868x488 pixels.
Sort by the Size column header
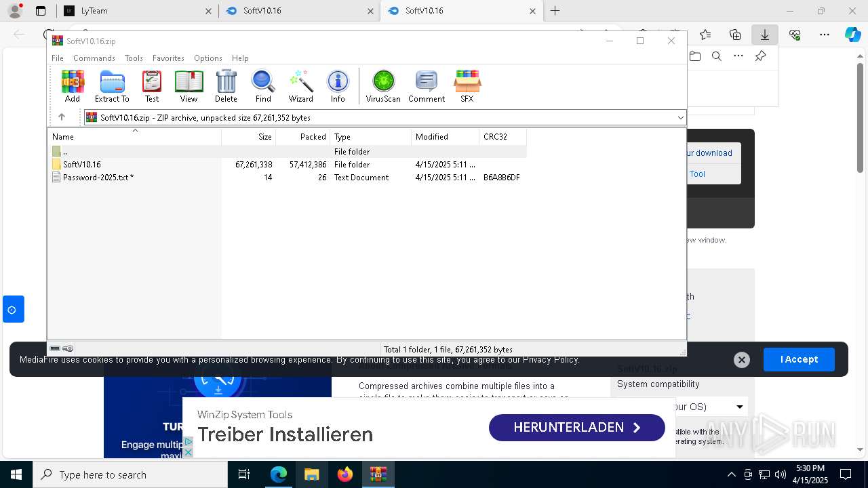coord(248,136)
